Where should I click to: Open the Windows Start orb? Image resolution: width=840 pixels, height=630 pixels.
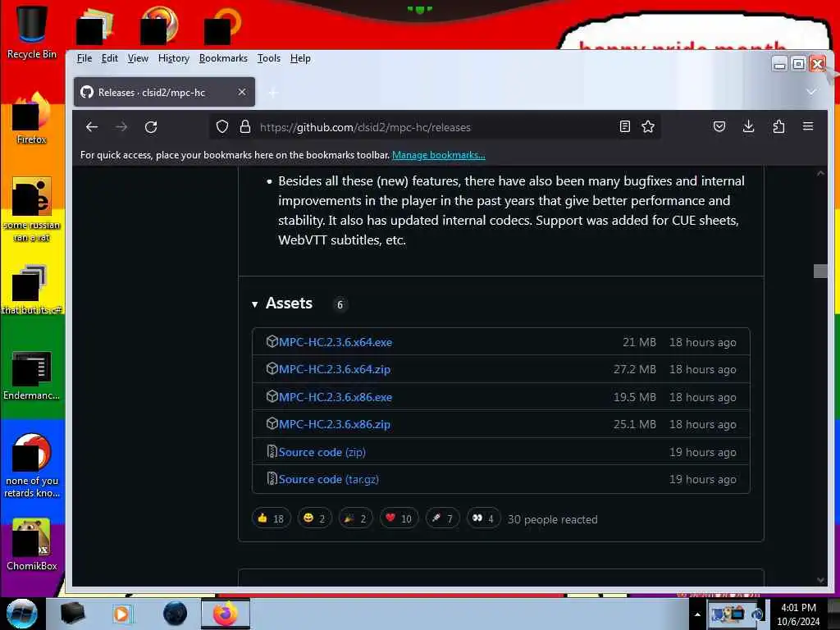click(x=21, y=614)
